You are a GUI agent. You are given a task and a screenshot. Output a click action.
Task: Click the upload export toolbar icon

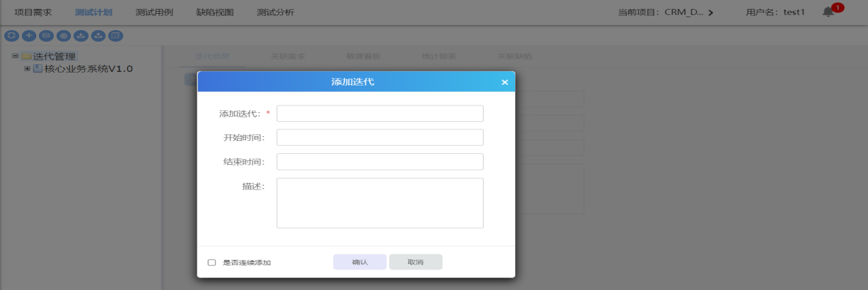coord(98,35)
